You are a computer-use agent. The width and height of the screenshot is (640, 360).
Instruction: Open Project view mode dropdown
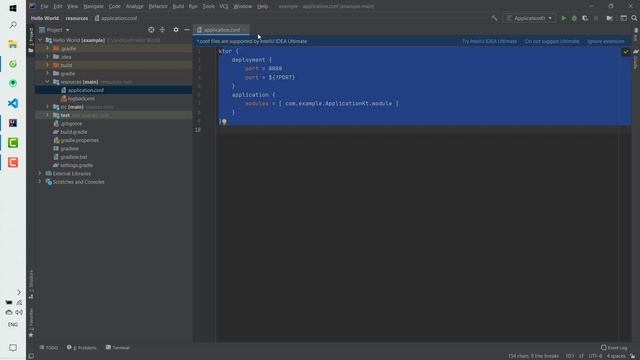click(55, 30)
